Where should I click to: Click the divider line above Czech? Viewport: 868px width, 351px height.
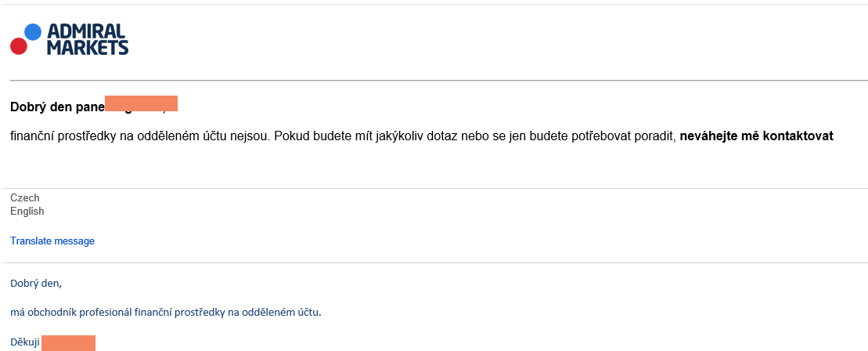(438, 188)
